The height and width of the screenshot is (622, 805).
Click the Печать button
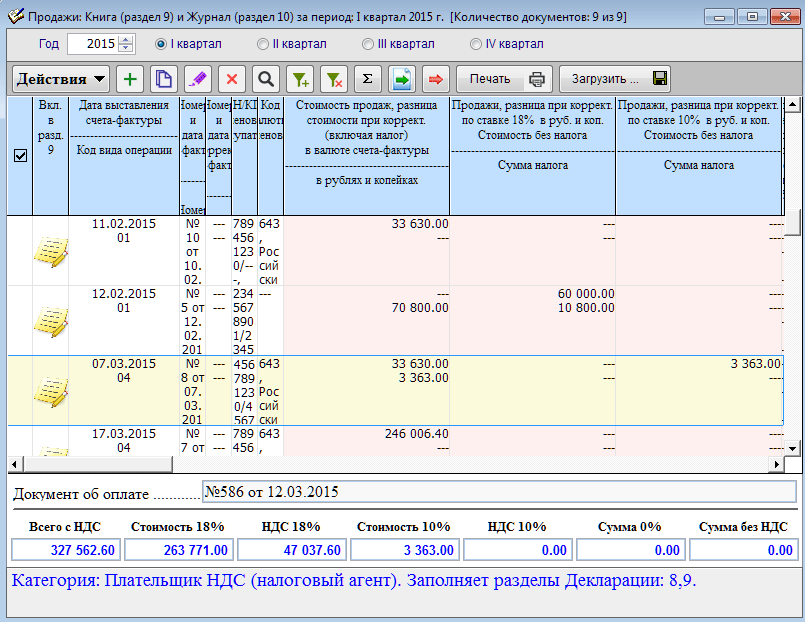(x=504, y=79)
